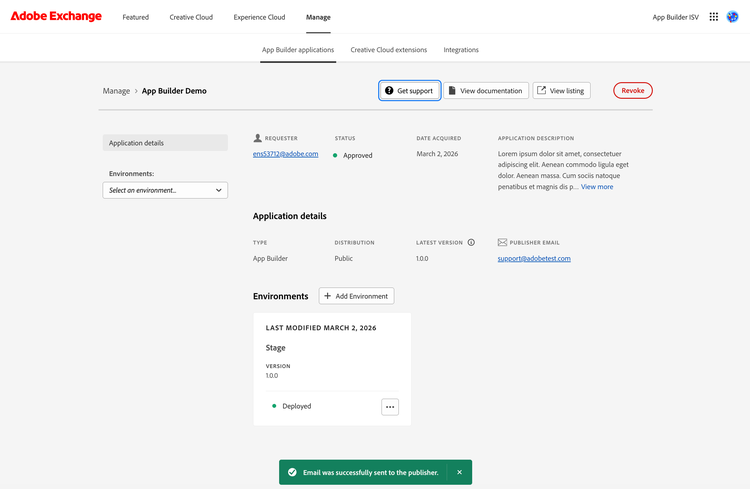Open the app switcher grid icon
The image size is (750, 489).
pyautogui.click(x=713, y=17)
